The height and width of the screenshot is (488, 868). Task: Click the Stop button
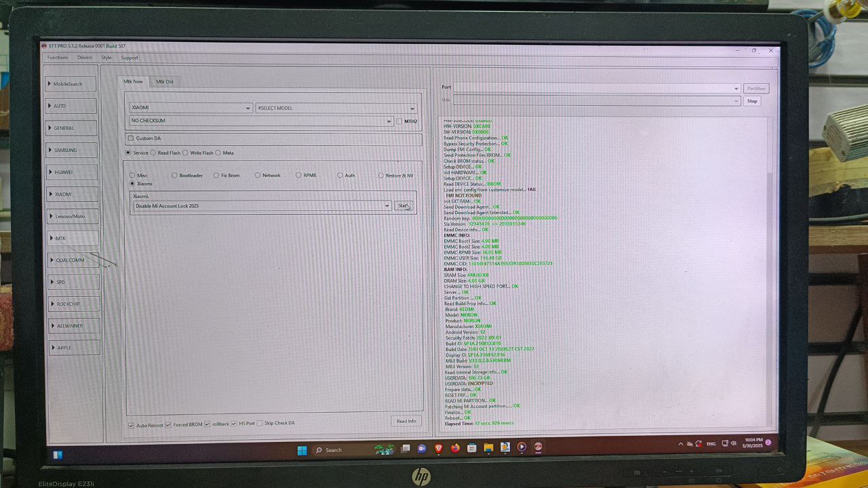[x=752, y=101]
